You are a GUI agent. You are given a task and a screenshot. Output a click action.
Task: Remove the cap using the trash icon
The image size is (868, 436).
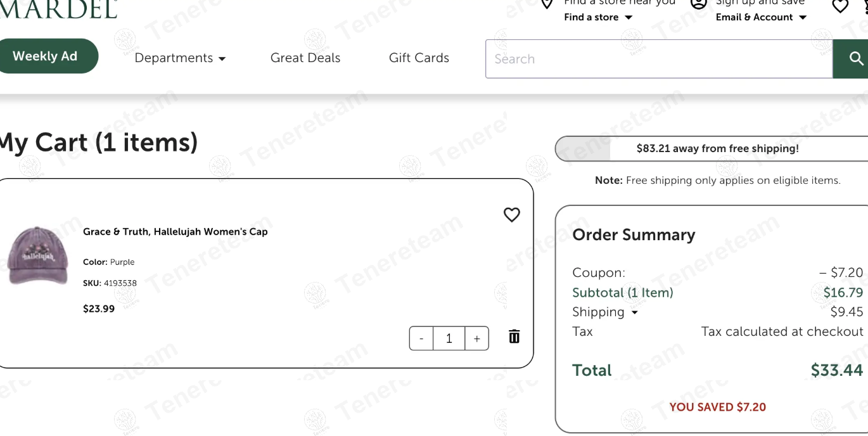click(x=514, y=337)
